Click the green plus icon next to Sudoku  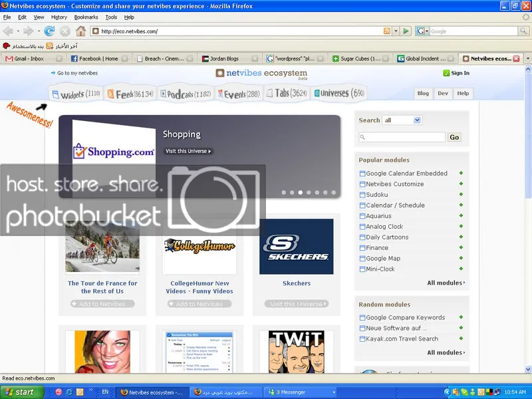[461, 195]
